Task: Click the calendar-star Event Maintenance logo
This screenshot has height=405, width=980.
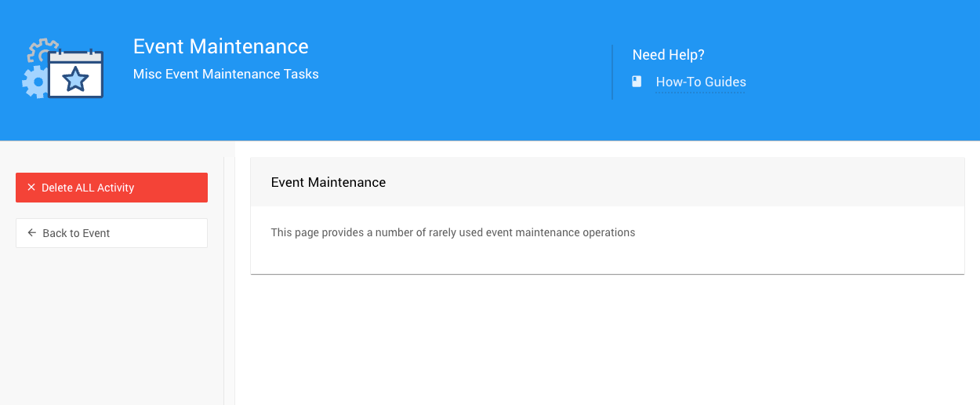Action: (75, 73)
